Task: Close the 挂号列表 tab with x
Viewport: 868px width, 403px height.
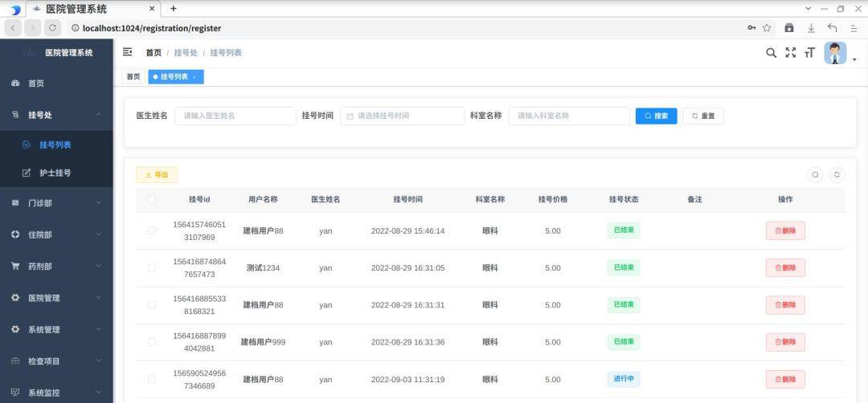Action: (x=194, y=77)
